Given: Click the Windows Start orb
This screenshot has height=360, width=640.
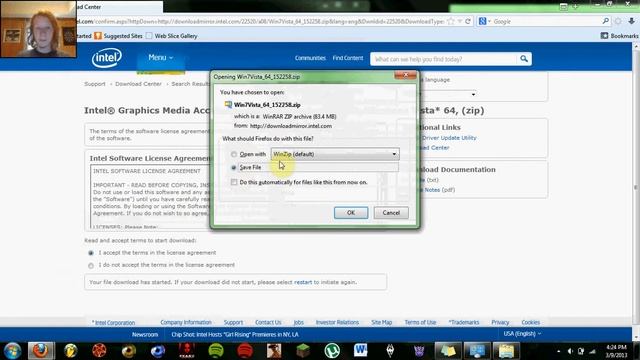Looking at the screenshot, I should (12, 351).
